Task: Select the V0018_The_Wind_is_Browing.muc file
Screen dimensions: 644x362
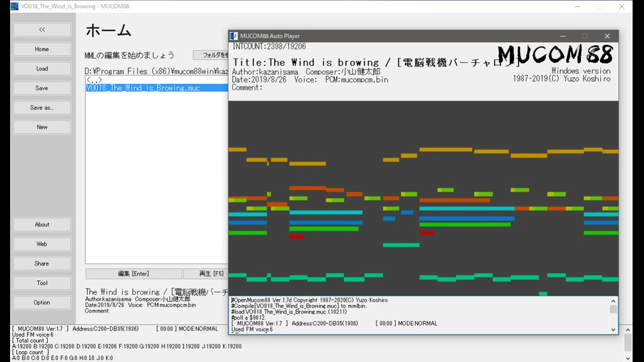Action: [x=157, y=88]
